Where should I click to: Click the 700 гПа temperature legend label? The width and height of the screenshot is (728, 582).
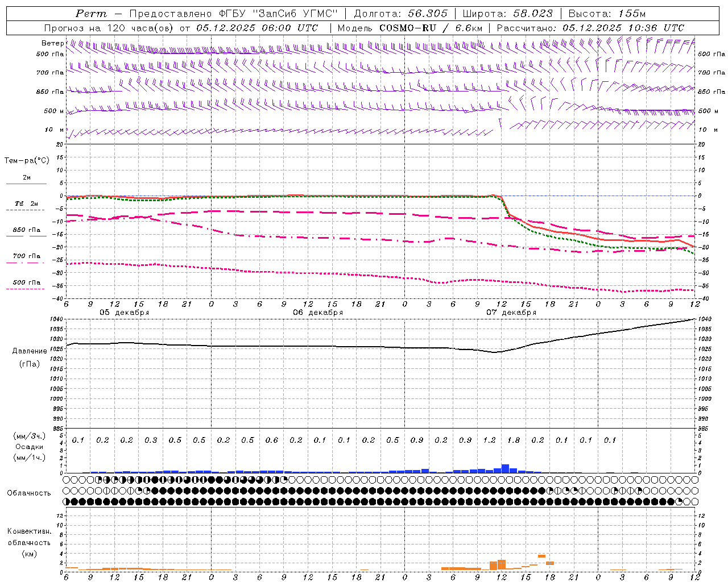coord(27,256)
